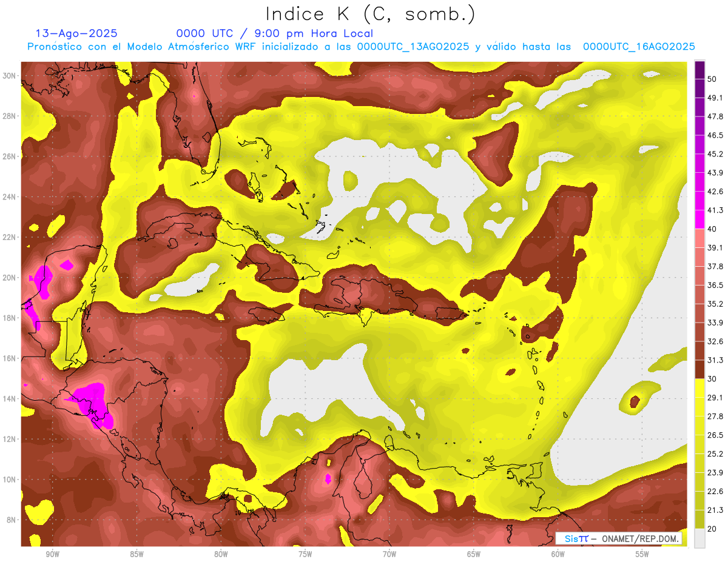Click the colorbar value "29.1"
The image size is (728, 562).
[x=715, y=398]
